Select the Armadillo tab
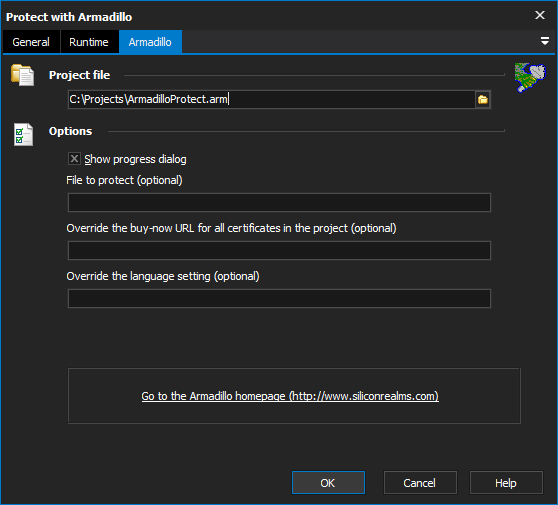The height and width of the screenshot is (505, 558). [150, 42]
